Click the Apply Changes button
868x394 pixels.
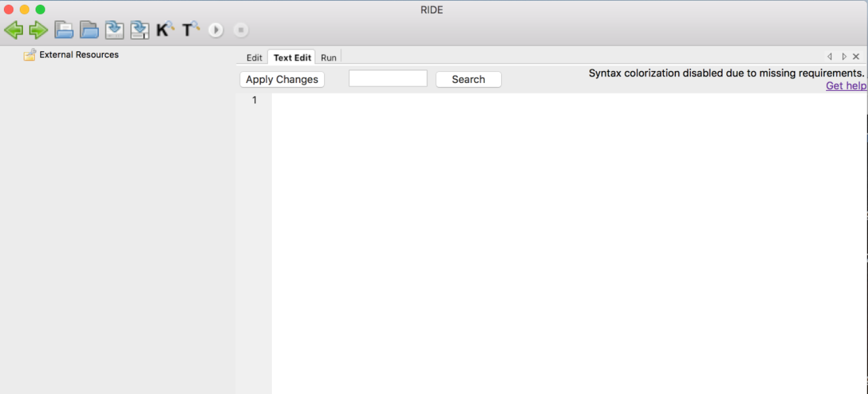[x=282, y=79]
